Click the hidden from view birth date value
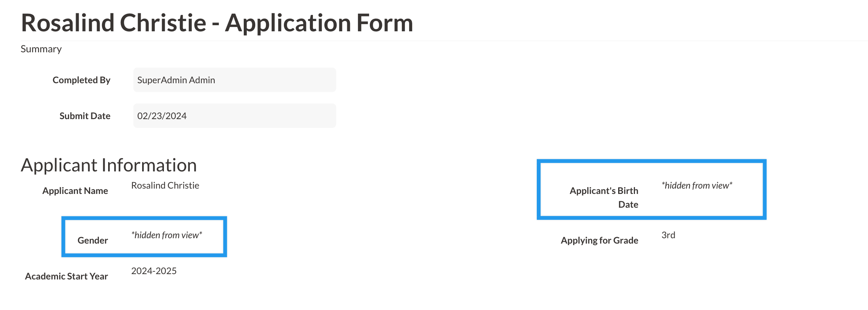Screen dimensions: 868x310 [697, 186]
